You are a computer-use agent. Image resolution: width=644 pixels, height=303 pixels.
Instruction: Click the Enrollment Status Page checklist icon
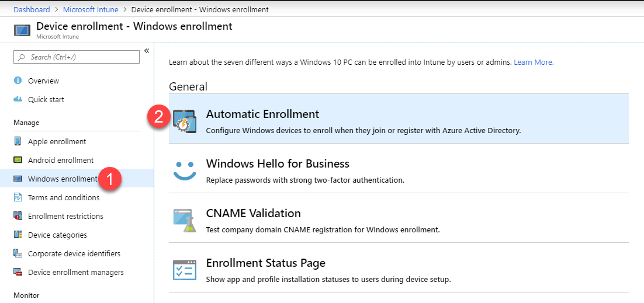click(x=185, y=269)
